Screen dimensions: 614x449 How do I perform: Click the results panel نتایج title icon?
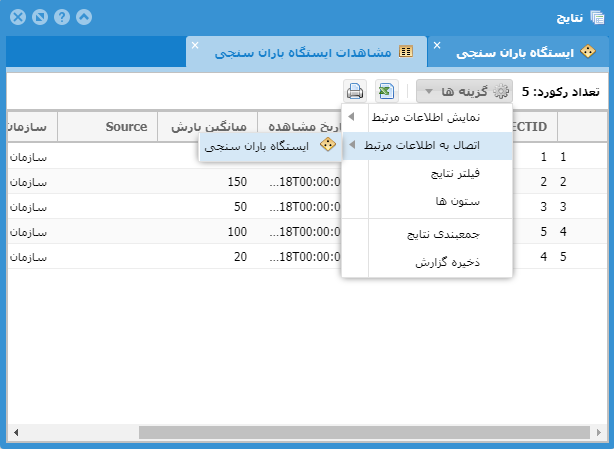coord(597,18)
